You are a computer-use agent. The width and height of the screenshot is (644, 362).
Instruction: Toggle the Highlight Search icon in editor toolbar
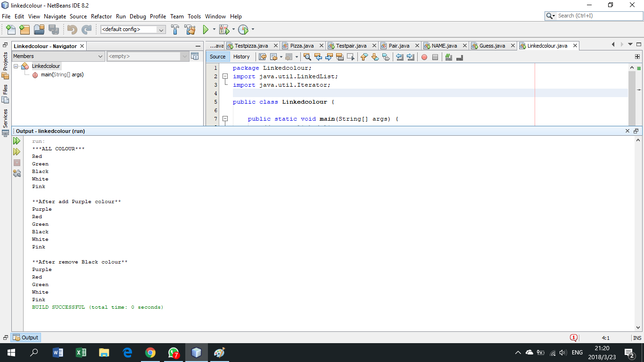[x=340, y=57]
